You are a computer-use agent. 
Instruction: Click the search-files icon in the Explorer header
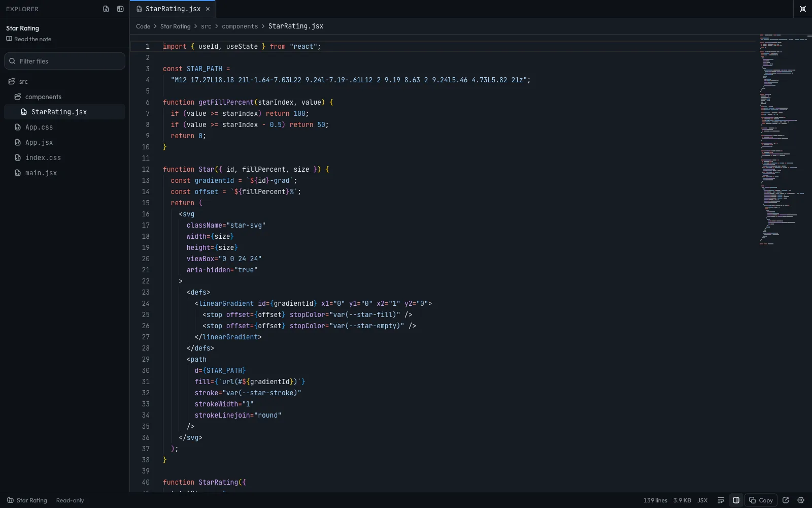tap(106, 9)
